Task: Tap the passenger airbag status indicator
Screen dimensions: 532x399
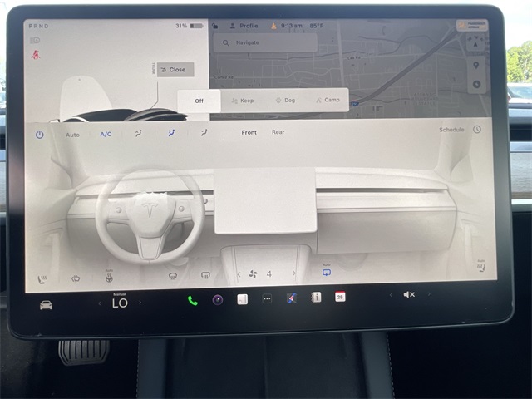Action: pos(472,25)
